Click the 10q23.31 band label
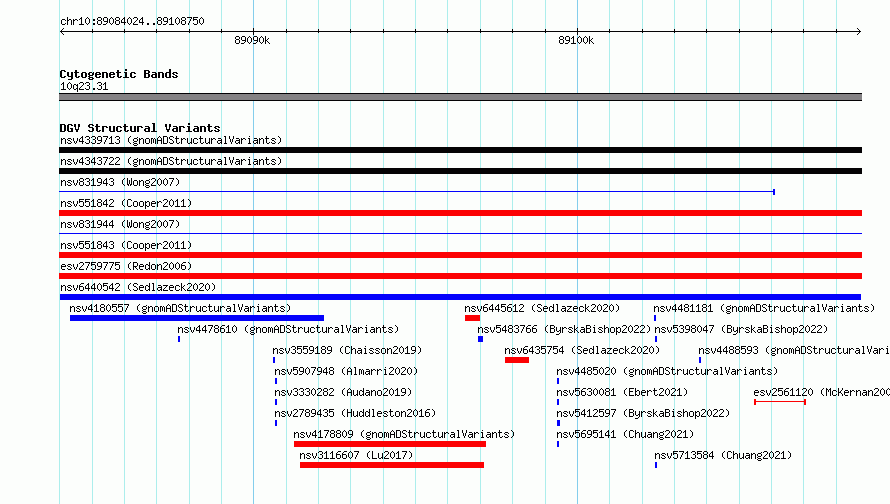Image resolution: width=890 pixels, height=504 pixels. [x=84, y=86]
